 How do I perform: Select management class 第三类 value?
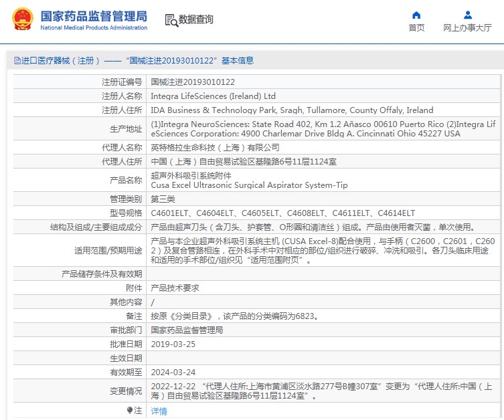click(x=163, y=199)
